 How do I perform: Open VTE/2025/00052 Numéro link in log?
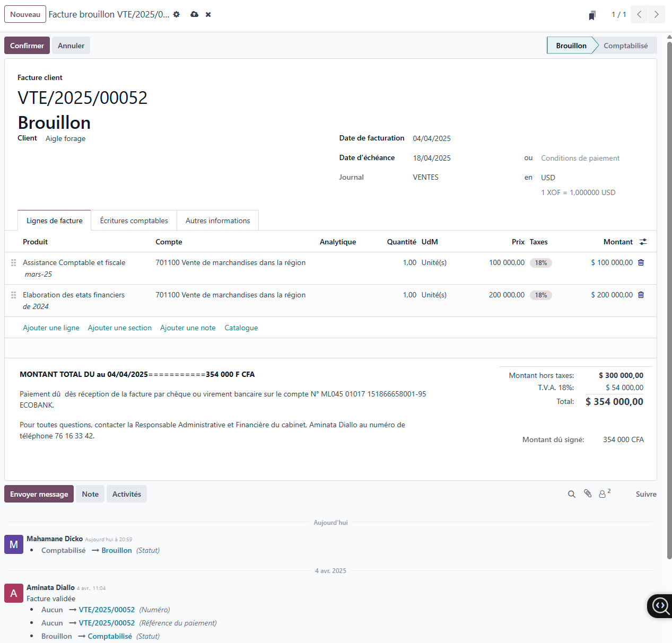(x=107, y=610)
